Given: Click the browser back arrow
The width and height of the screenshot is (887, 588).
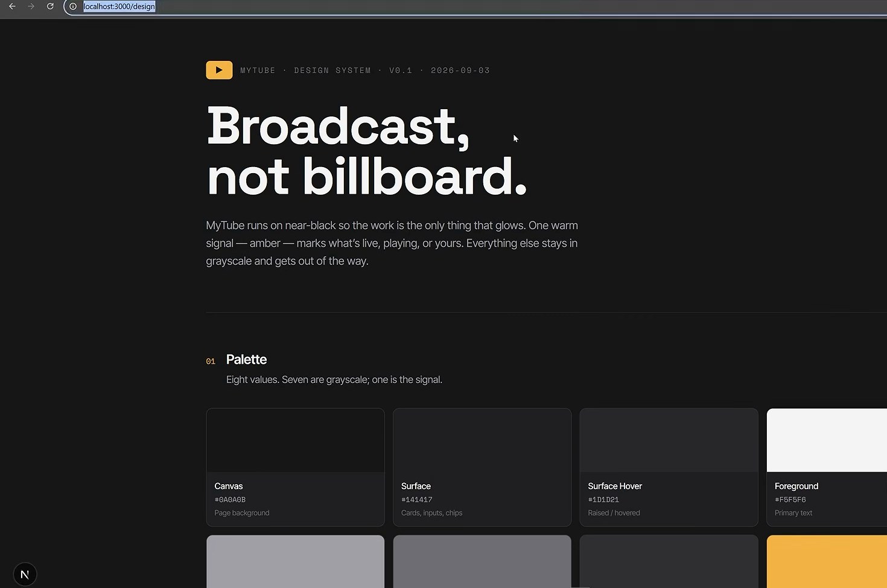Looking at the screenshot, I should click(x=12, y=7).
